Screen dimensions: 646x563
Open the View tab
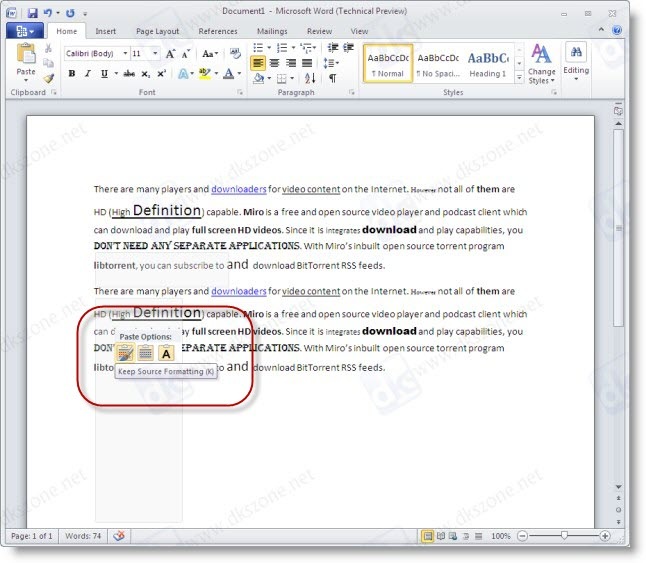tap(359, 31)
